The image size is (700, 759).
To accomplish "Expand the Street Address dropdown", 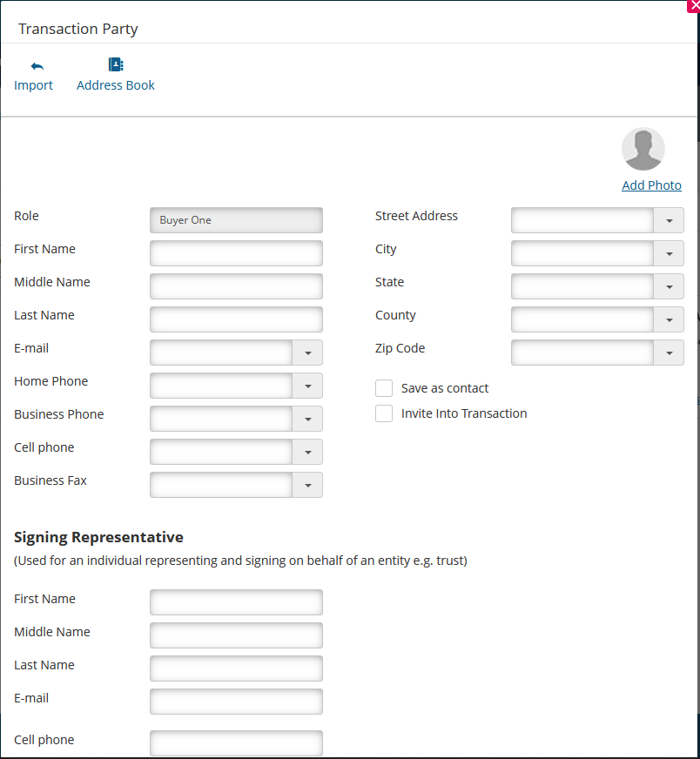I will [670, 220].
